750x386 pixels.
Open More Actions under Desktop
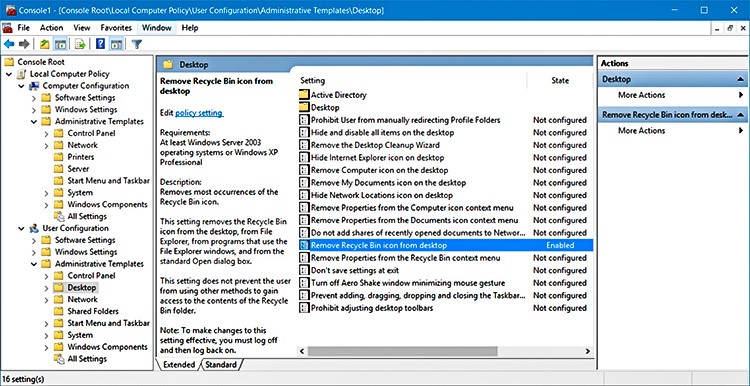(x=641, y=95)
